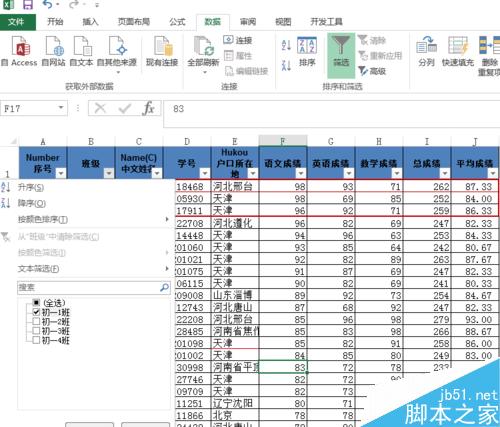Click Sort Z to A descending icon
This screenshot has height=427, width=500.
tap(286, 65)
